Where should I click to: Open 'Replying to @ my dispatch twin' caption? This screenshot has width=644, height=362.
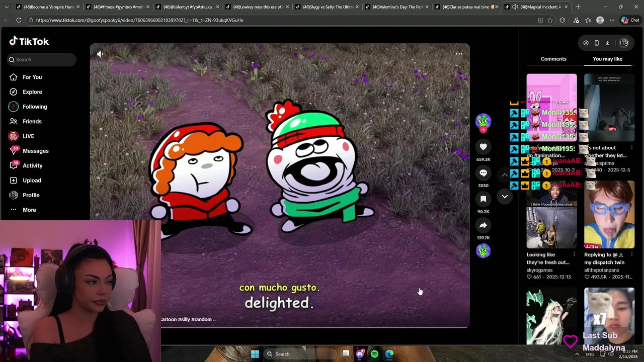(604, 258)
